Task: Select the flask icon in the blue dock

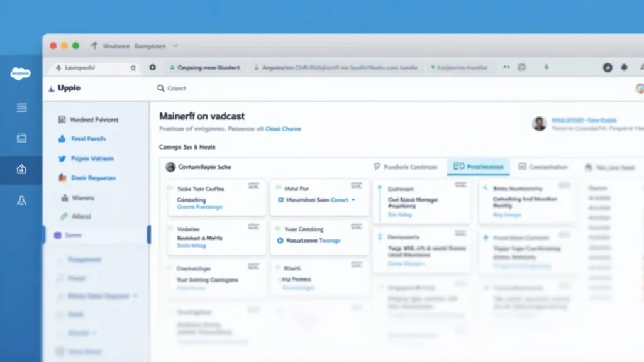Action: coord(21,200)
